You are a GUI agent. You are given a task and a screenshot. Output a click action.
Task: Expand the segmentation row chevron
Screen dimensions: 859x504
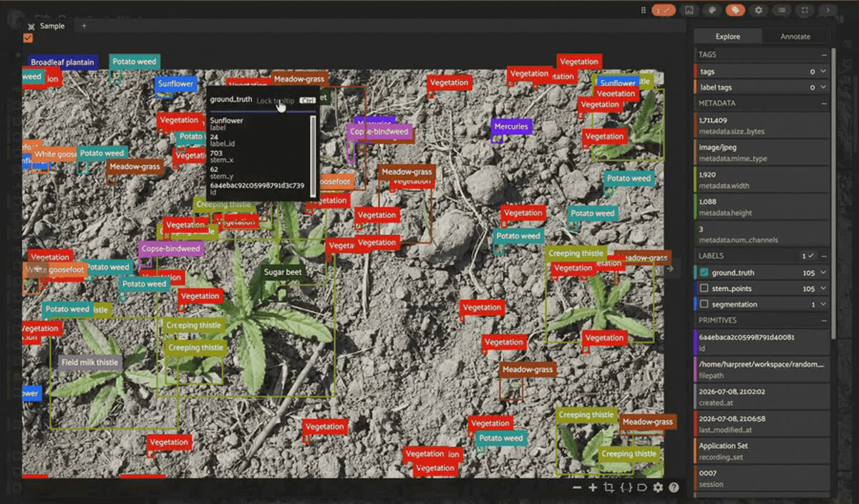pyautogui.click(x=823, y=304)
